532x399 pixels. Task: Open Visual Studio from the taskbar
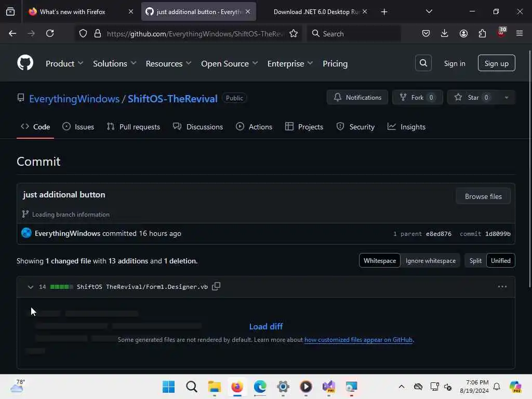329,387
